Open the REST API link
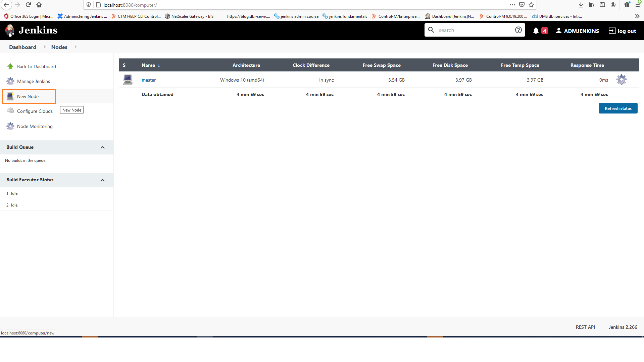The image size is (644, 362). pos(585,327)
